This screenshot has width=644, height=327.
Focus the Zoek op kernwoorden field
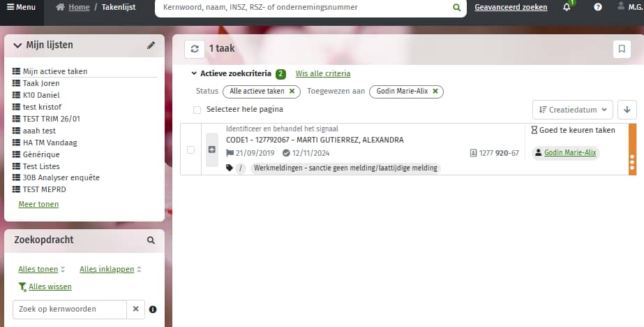click(x=69, y=310)
